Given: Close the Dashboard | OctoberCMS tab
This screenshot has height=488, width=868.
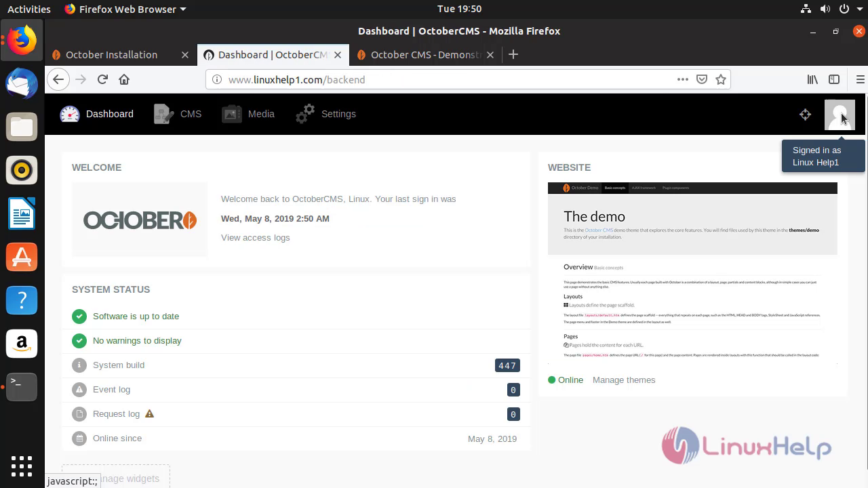Looking at the screenshot, I should coord(338,55).
